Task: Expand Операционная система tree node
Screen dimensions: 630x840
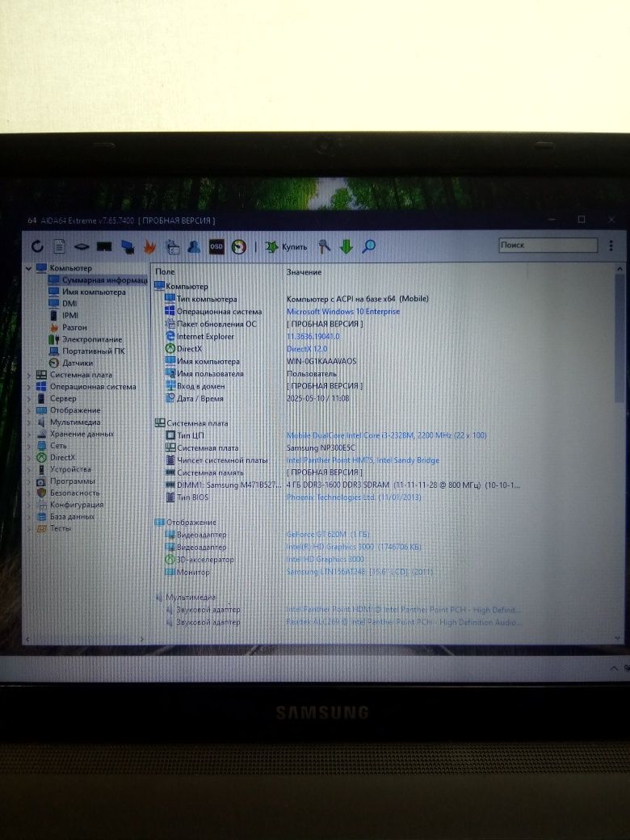Action: click(x=29, y=387)
